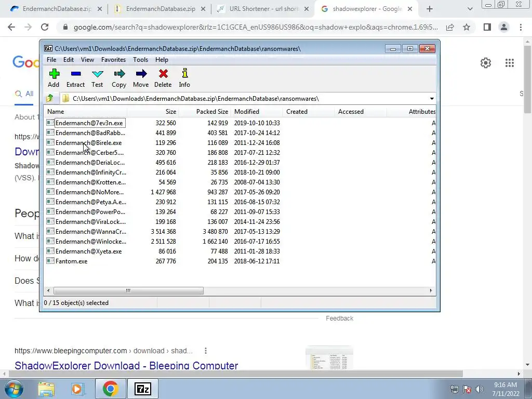
Task: Click the Accessed column header
Action: 361,112
